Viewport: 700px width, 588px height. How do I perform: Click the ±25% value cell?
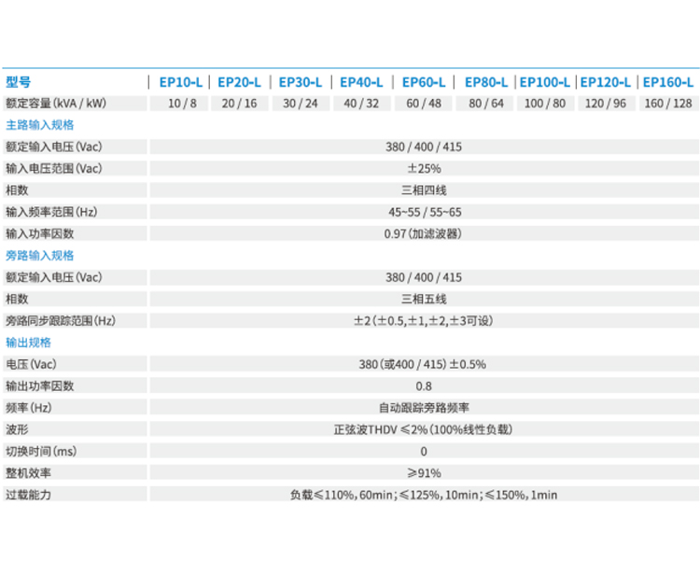pyautogui.click(x=424, y=168)
